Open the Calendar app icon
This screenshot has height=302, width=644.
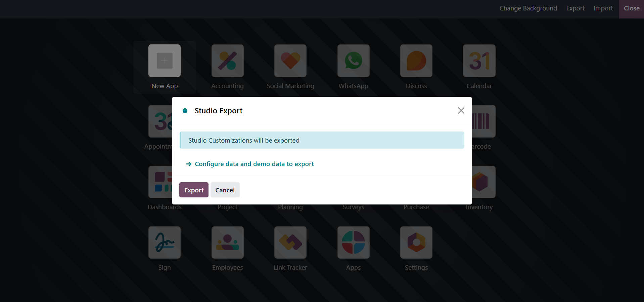point(479,61)
